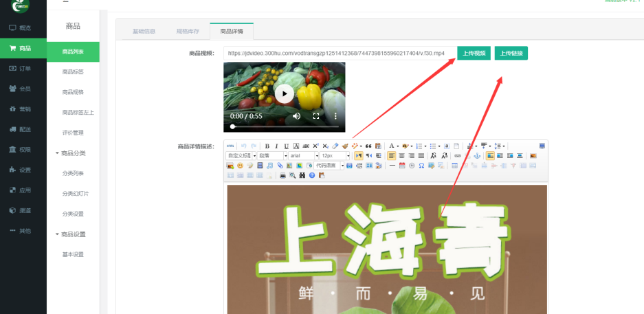Insert current date with calendar icon
The width and height of the screenshot is (644, 314).
click(x=402, y=166)
